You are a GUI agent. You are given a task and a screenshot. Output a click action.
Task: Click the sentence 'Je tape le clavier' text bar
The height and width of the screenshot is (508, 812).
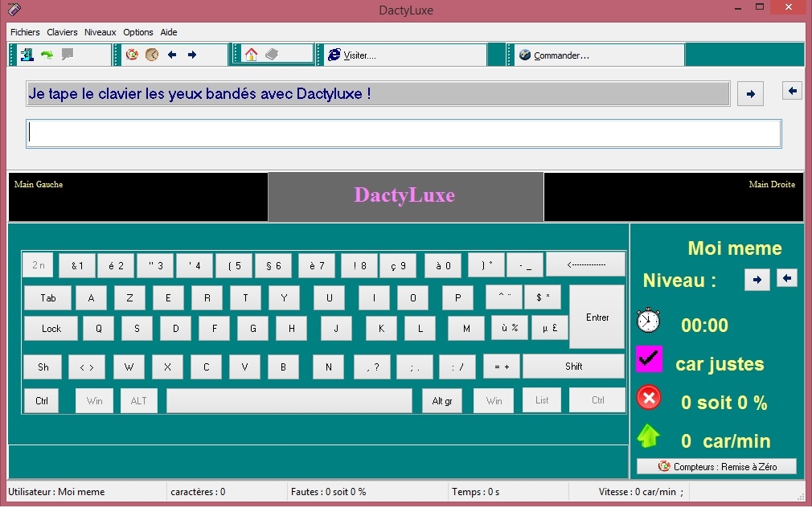click(378, 94)
